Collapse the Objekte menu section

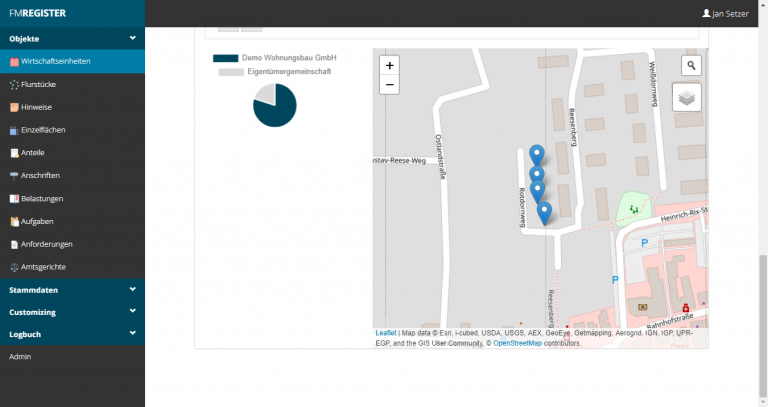[72, 38]
